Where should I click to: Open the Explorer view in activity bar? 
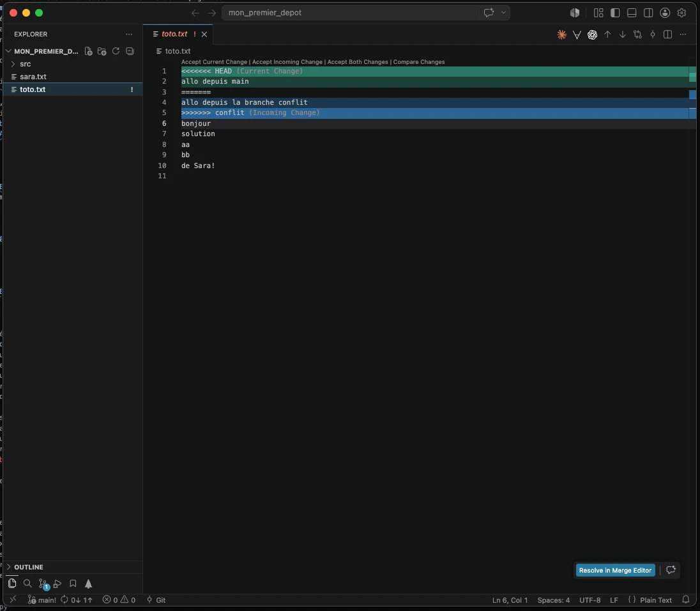coord(12,584)
